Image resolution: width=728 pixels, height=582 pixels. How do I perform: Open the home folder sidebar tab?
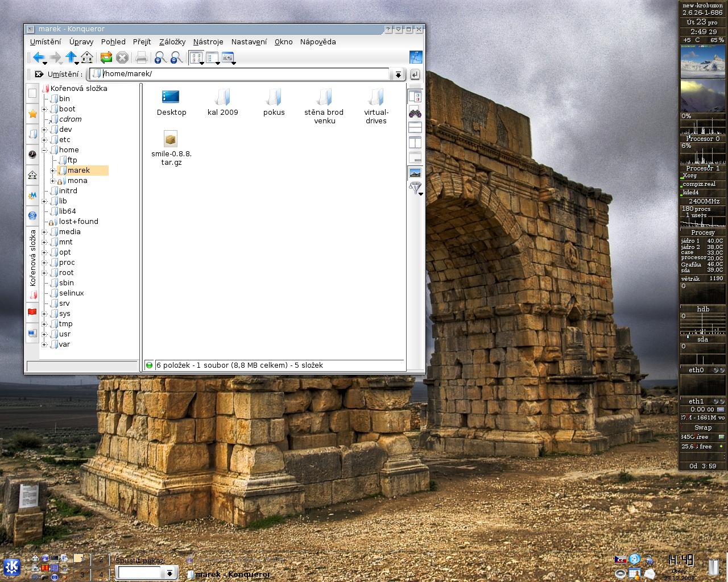(x=32, y=175)
